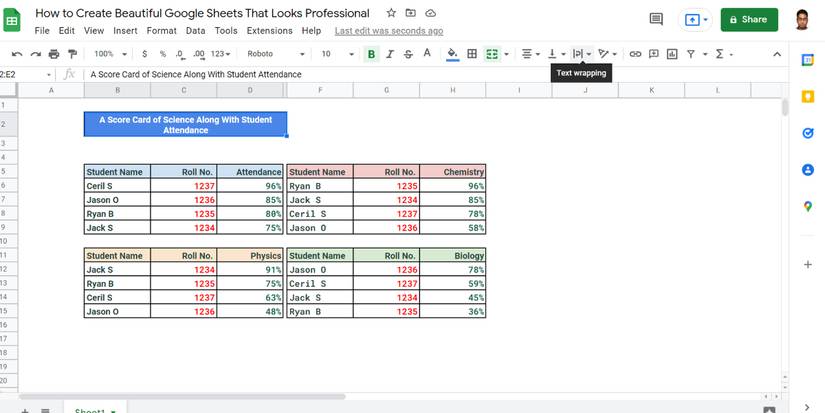Open the Roboto font dropdown
825x413 pixels.
[x=276, y=54]
